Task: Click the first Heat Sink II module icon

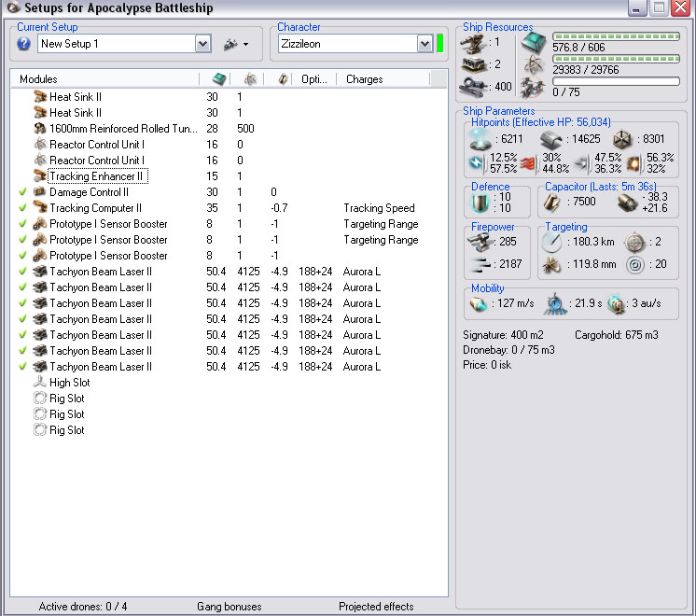Action: (40, 96)
